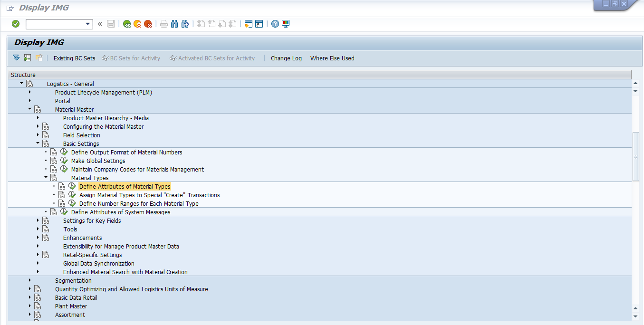Expand Settings for Key Fields node

(x=38, y=220)
